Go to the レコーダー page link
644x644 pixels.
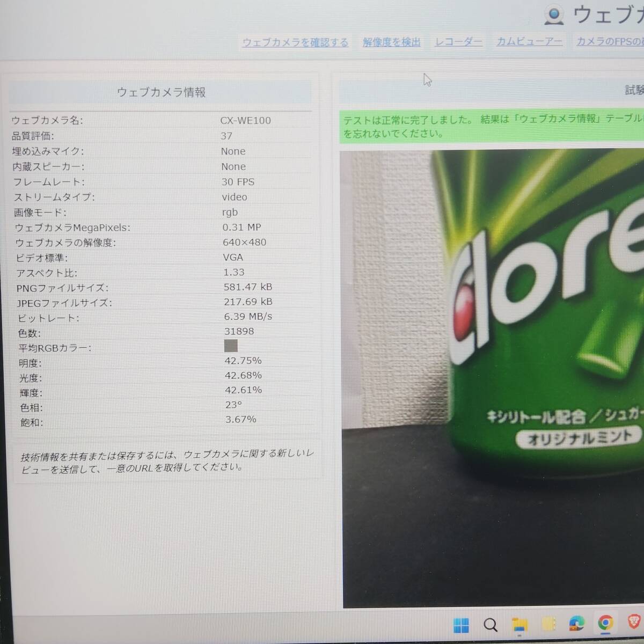[458, 41]
